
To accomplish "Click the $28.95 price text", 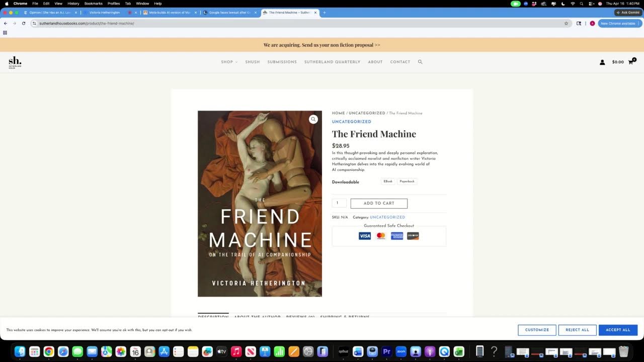I will coord(341,146).
